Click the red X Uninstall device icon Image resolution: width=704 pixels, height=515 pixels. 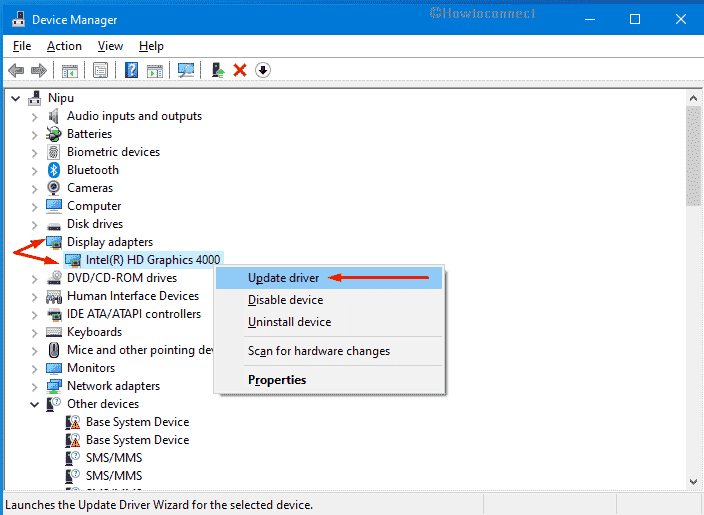point(240,70)
